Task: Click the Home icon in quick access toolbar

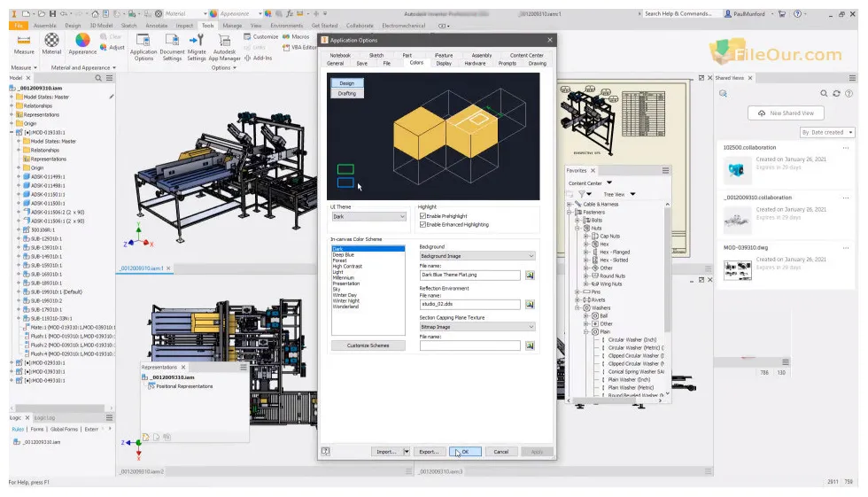Action: 95,14
